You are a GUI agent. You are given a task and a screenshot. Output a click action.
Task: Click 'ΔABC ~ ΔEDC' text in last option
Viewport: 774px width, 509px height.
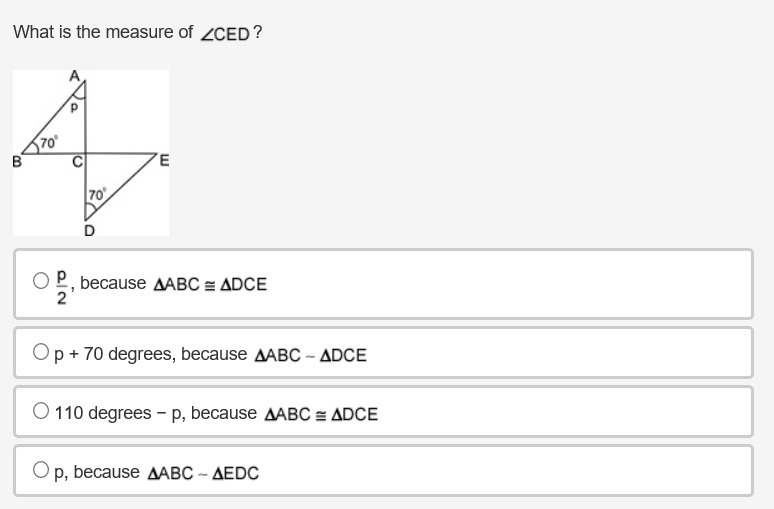tap(203, 473)
